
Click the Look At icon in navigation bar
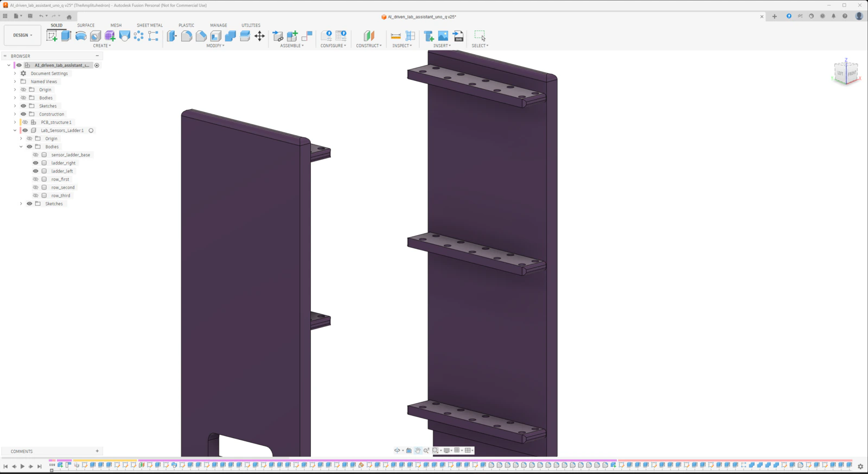pos(409,450)
